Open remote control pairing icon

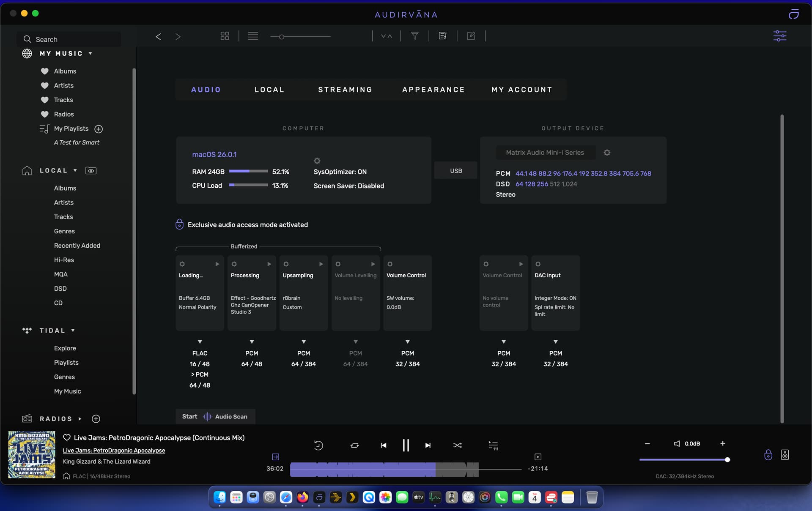pyautogui.click(x=785, y=455)
